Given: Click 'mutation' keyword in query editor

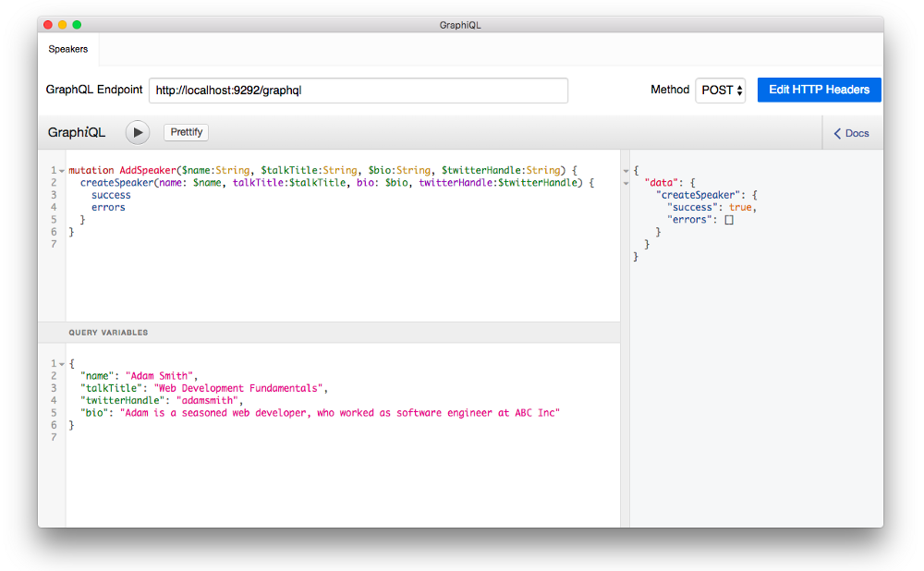Looking at the screenshot, I should (x=91, y=170).
